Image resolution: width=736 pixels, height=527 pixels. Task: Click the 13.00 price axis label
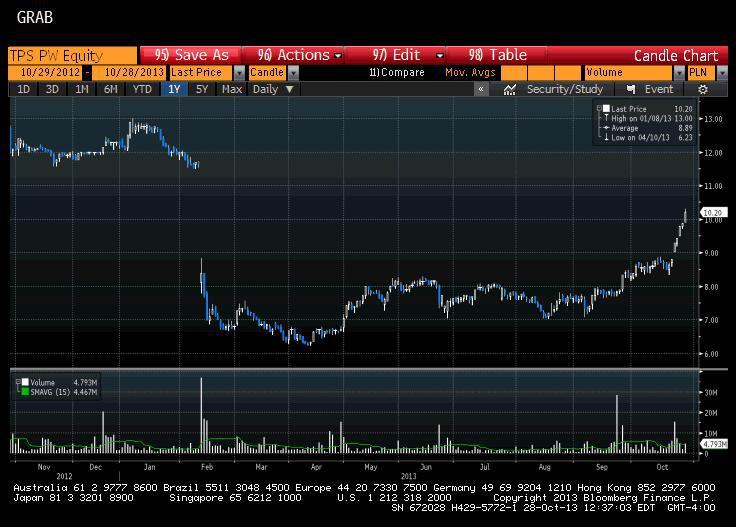coord(713,119)
